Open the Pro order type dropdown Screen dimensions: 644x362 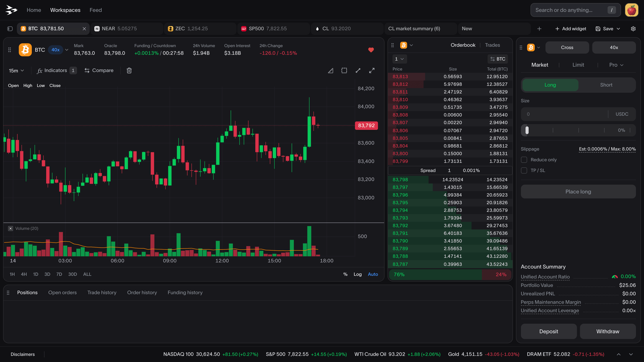point(616,65)
